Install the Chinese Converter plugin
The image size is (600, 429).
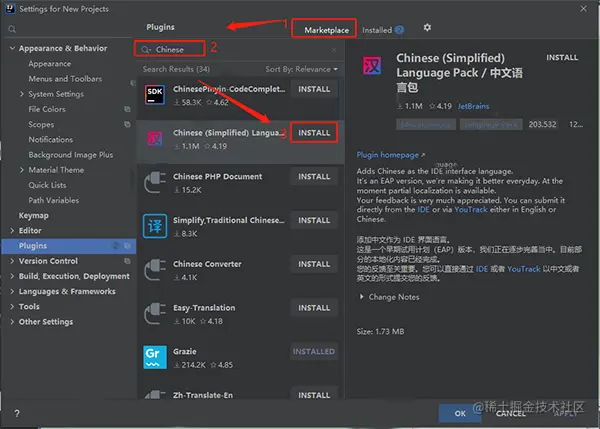coord(314,264)
